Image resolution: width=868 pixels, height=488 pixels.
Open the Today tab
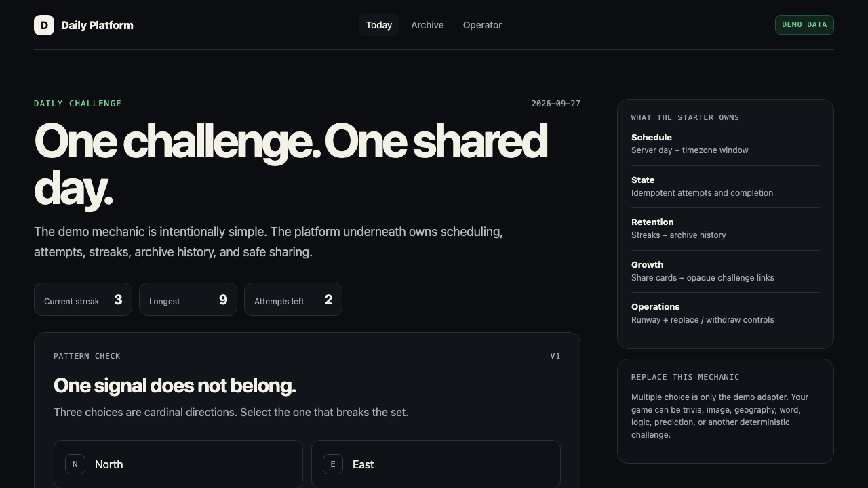tap(379, 25)
